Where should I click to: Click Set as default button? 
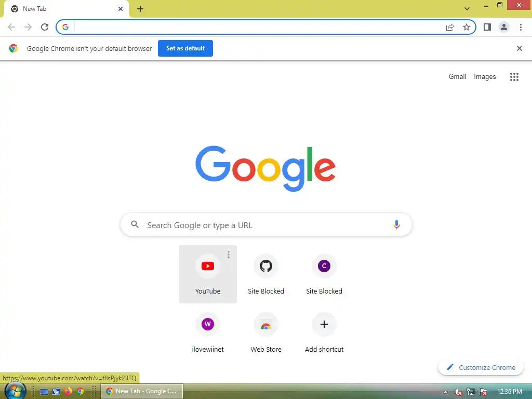click(185, 48)
